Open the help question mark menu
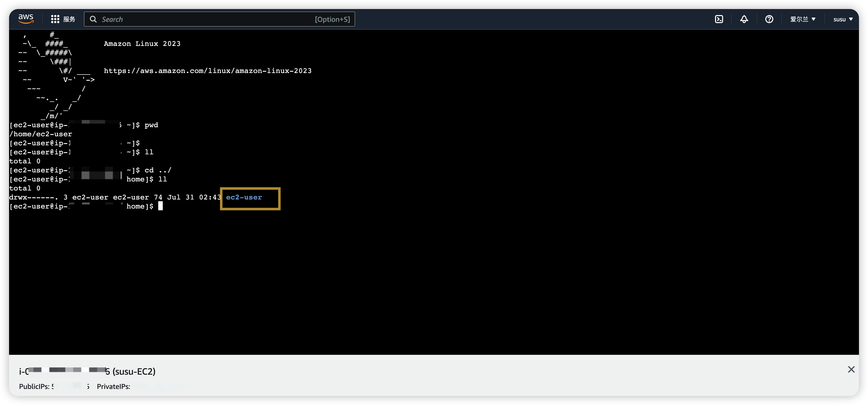 pyautogui.click(x=769, y=19)
